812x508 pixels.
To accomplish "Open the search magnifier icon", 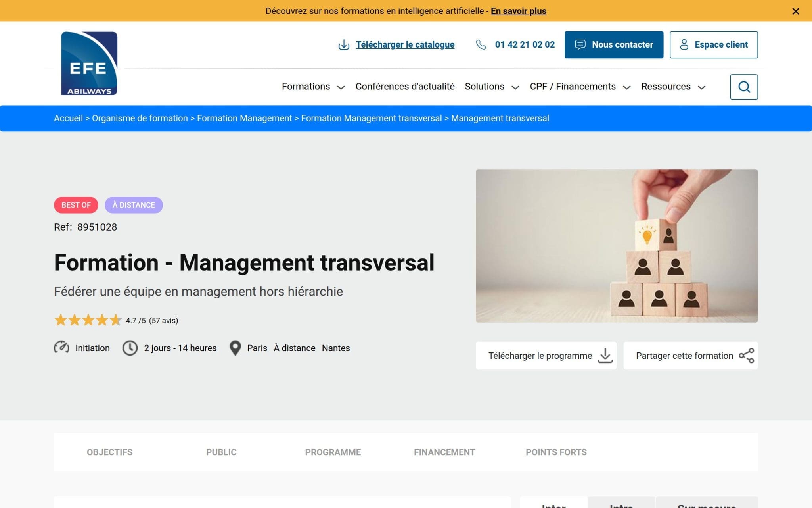I will click(744, 87).
